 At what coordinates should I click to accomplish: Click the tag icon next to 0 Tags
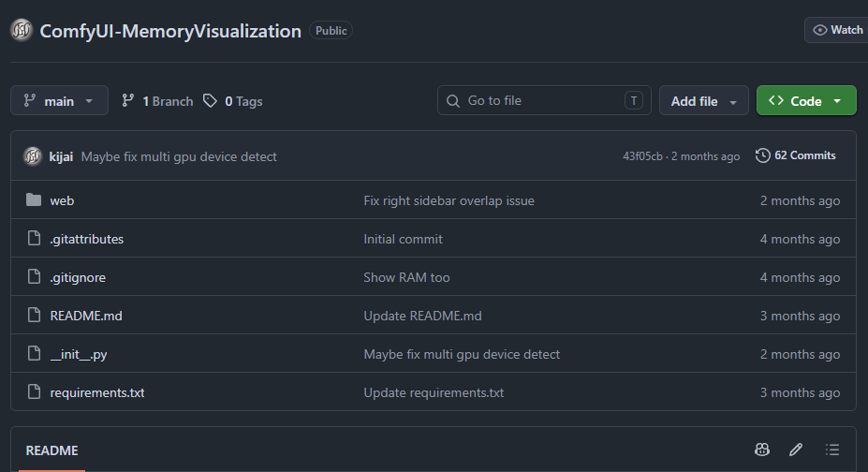[210, 101]
